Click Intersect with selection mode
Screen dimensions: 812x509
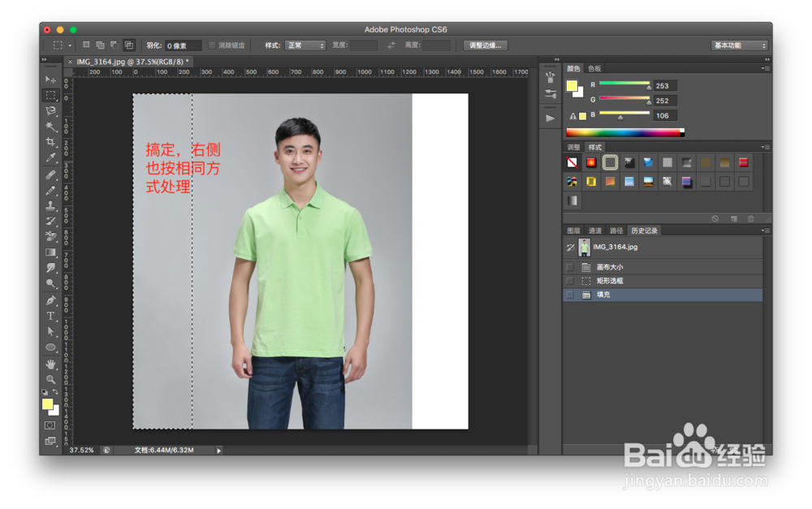(x=129, y=45)
